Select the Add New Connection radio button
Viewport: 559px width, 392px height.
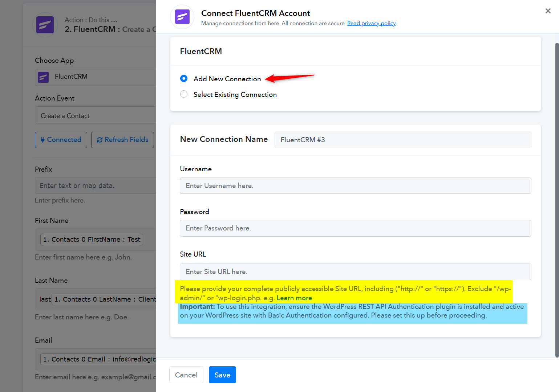tap(184, 78)
